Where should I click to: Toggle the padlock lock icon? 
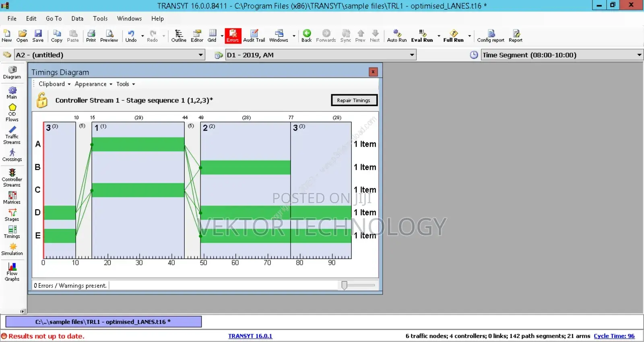[x=42, y=100]
